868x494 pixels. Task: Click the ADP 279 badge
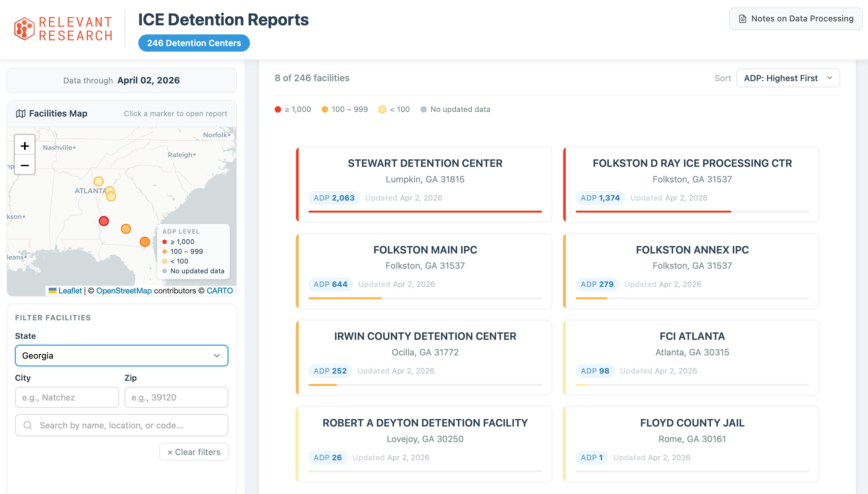coord(597,284)
